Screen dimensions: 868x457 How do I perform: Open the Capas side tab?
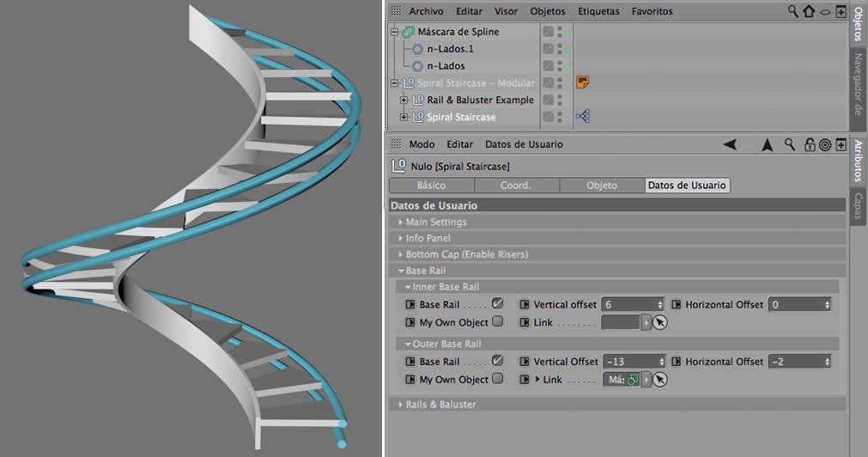point(859,207)
